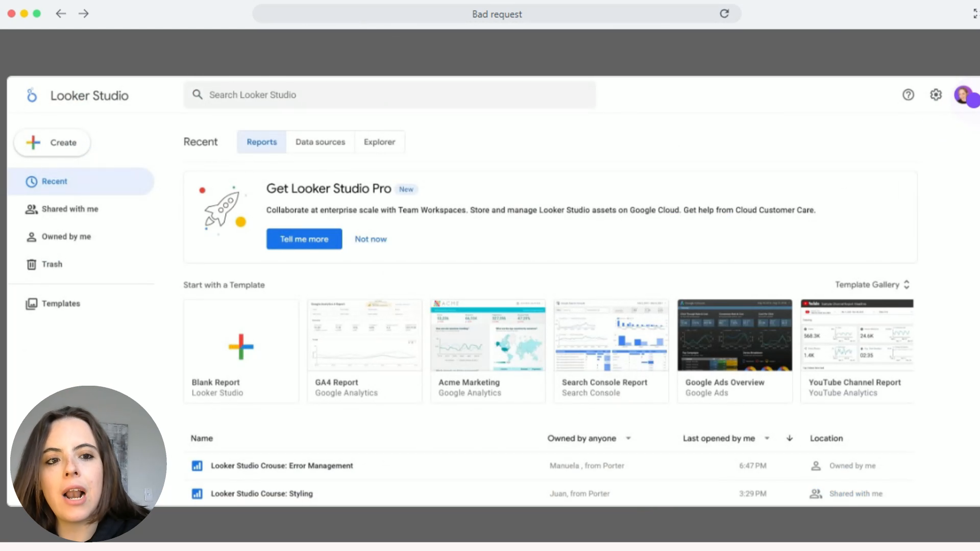Click the account profile avatar
The width and height of the screenshot is (980, 551).
click(963, 95)
